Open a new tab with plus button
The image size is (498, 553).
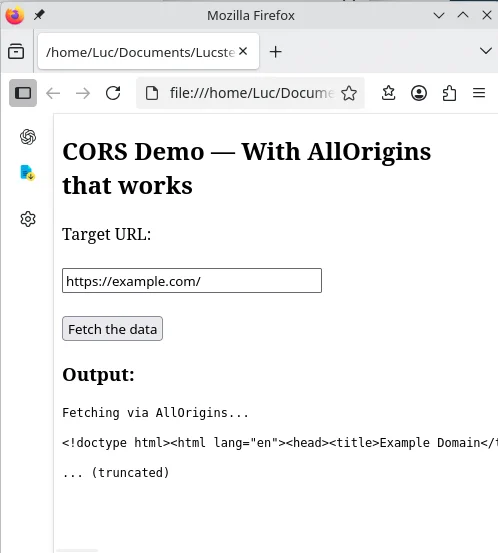[x=275, y=52]
